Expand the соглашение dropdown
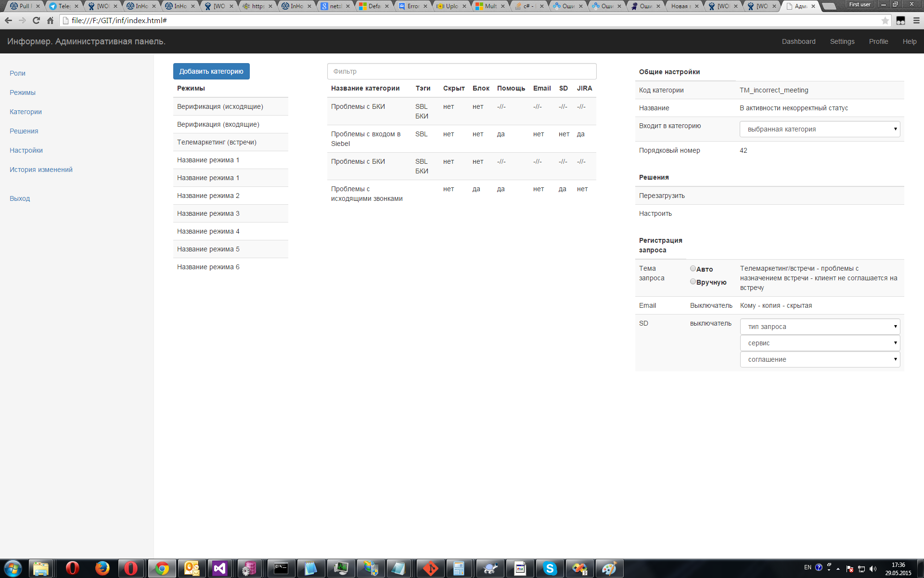 coord(820,359)
